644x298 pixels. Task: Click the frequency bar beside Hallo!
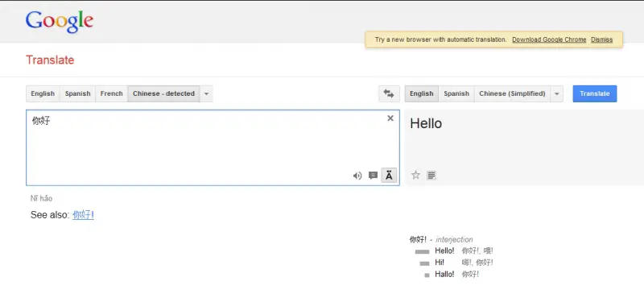pyautogui.click(x=427, y=275)
